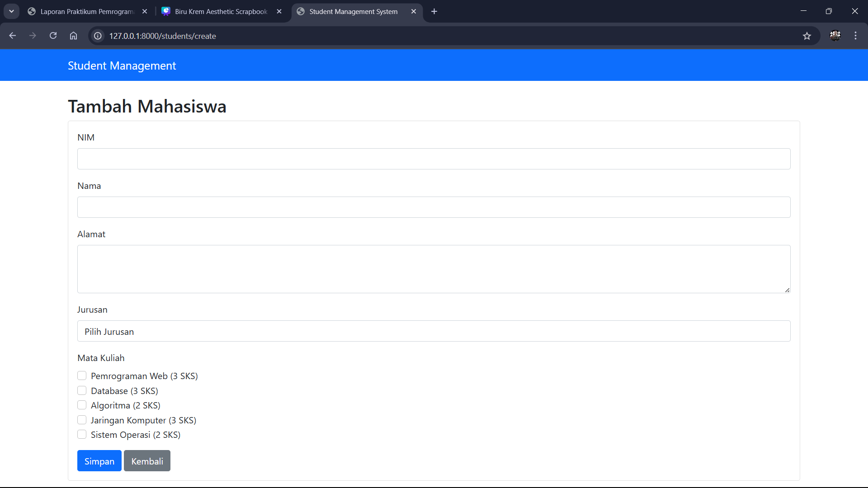Open the Pilih Jurusan dropdown

[434, 331]
